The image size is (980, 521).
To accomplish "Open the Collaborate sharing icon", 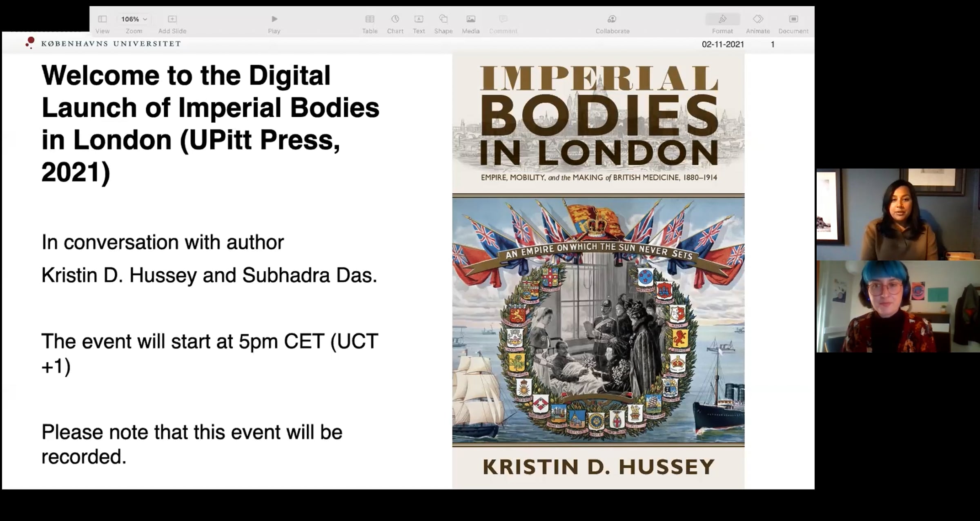I will tap(612, 19).
